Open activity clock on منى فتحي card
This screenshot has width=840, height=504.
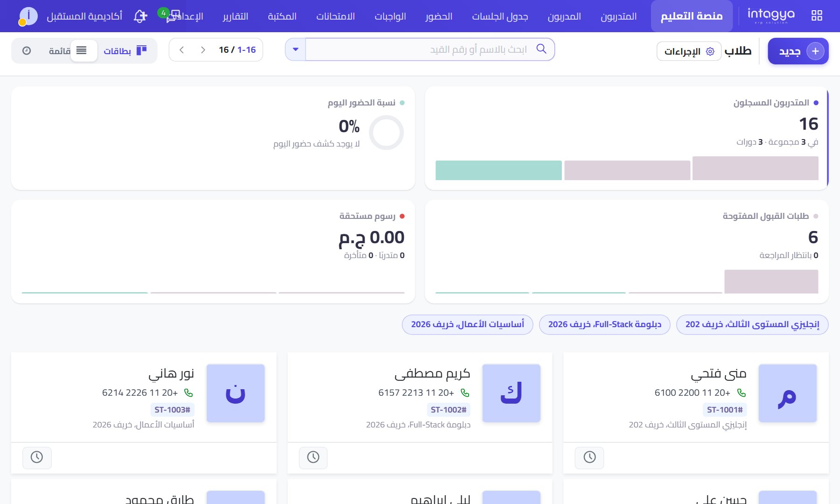point(589,457)
